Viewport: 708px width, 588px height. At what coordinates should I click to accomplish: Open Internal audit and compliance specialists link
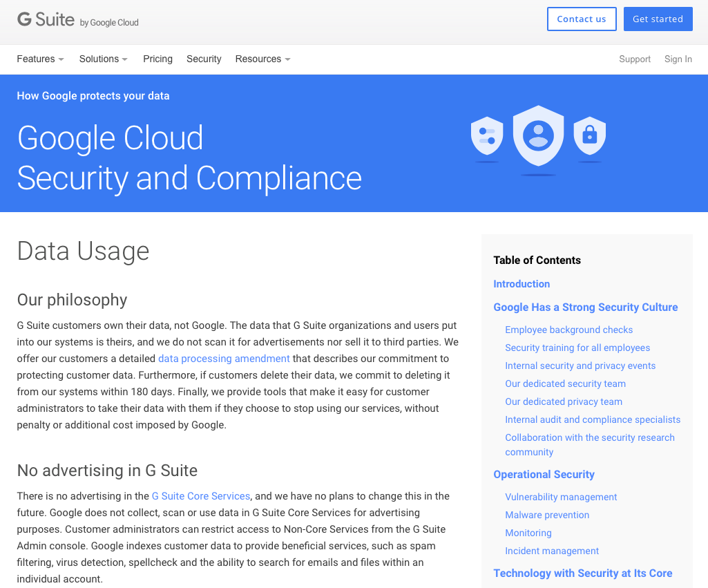coord(593,419)
